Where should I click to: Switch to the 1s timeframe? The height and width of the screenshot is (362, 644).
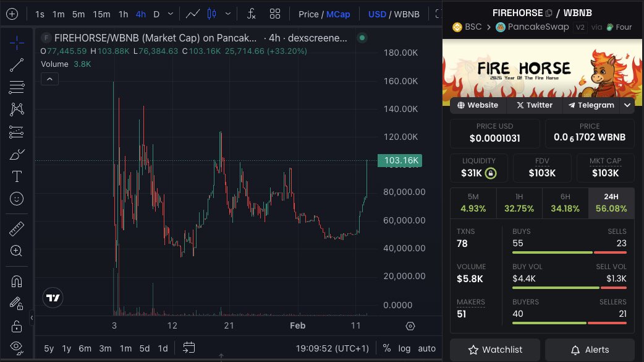coord(40,14)
